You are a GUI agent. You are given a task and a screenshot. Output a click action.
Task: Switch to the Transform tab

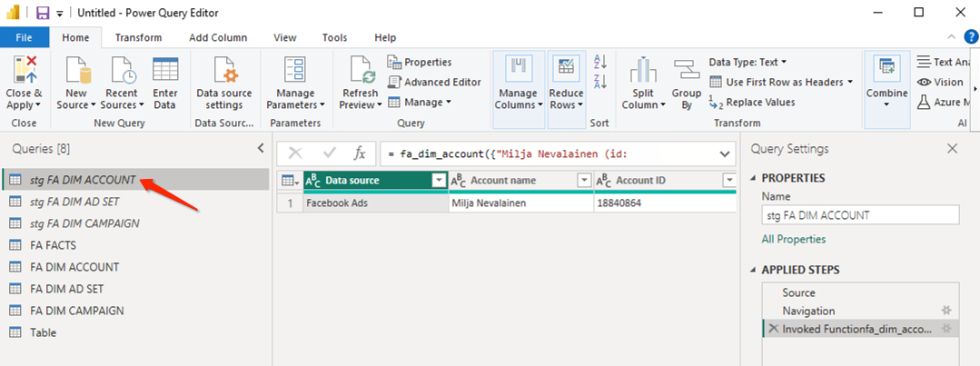pos(138,37)
